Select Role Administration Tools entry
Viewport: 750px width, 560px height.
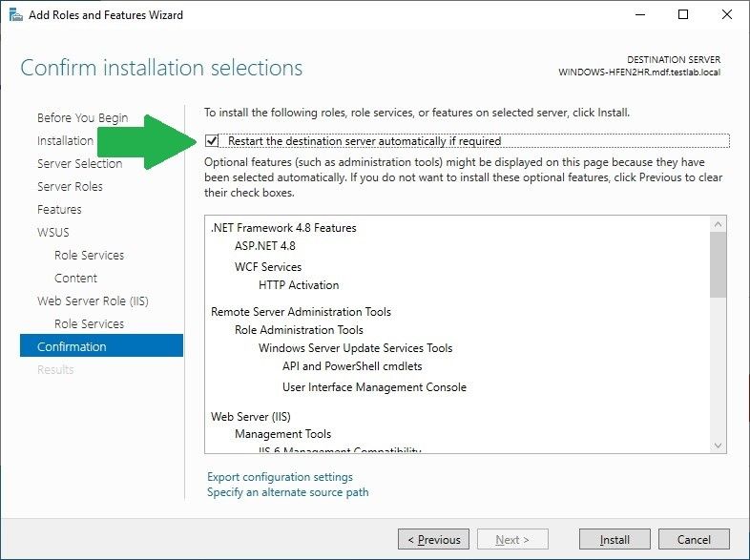click(299, 330)
